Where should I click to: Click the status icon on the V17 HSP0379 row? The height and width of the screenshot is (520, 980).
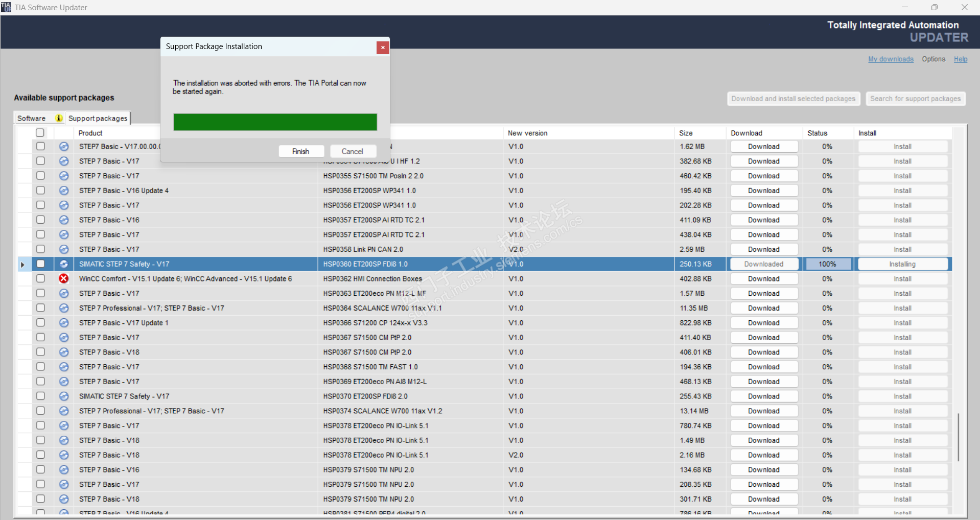coord(64,484)
